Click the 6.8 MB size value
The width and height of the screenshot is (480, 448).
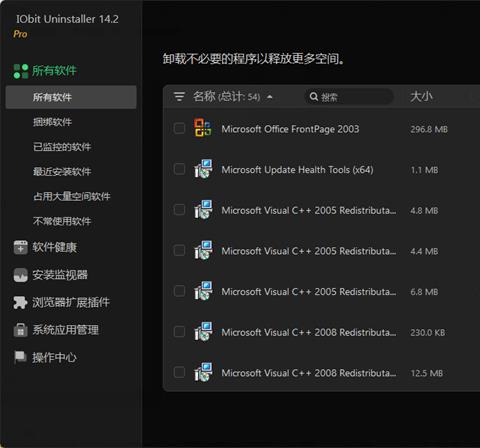coord(424,292)
